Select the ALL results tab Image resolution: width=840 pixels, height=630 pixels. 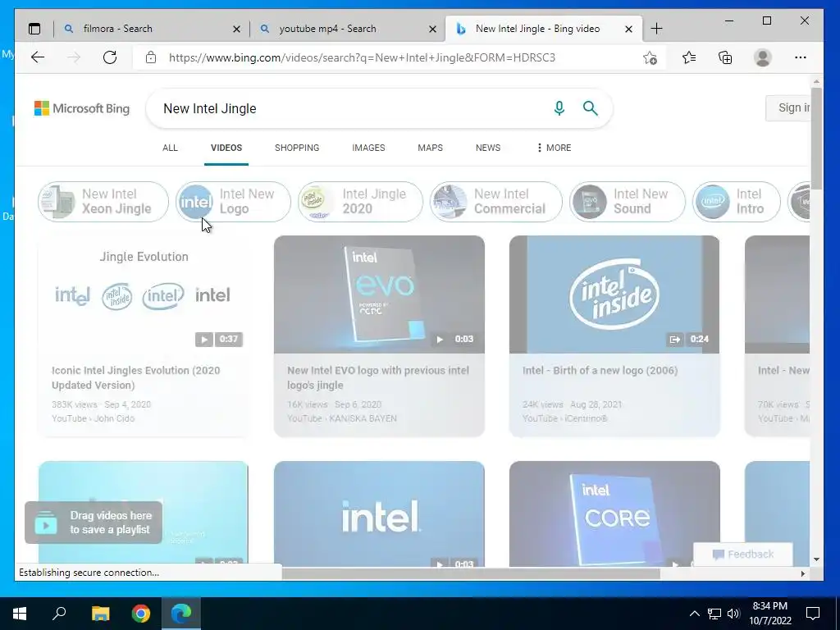click(170, 148)
